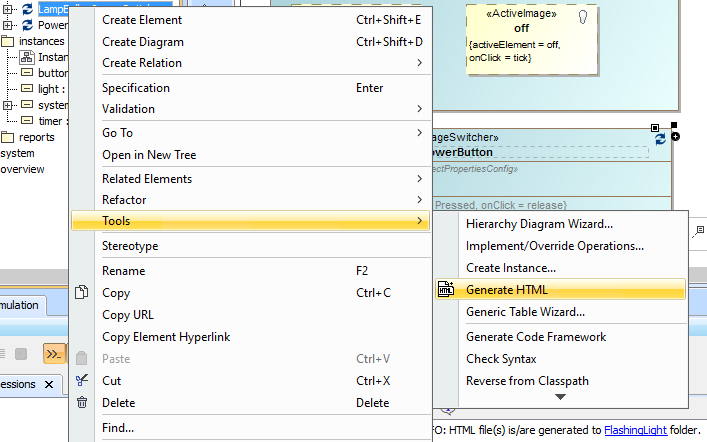Expand the system instance tree node
This screenshot has height=442, width=707.
pyautogui.click(x=9, y=105)
